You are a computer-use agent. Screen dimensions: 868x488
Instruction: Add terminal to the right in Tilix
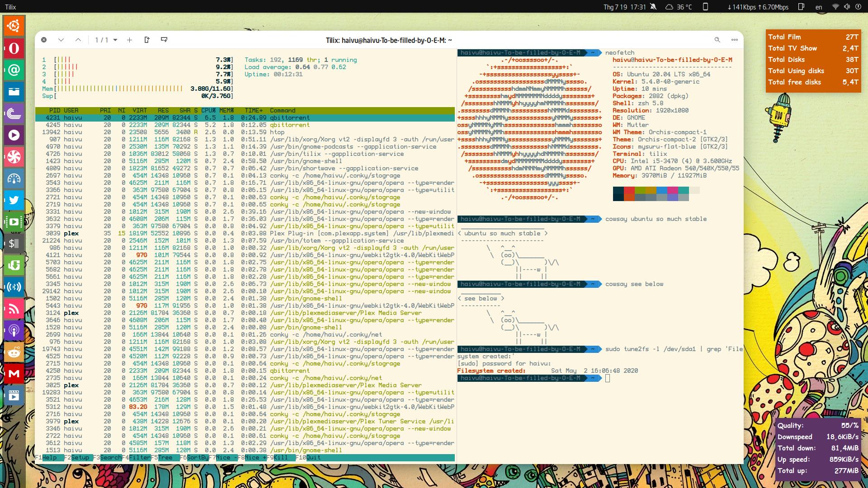[147, 40]
